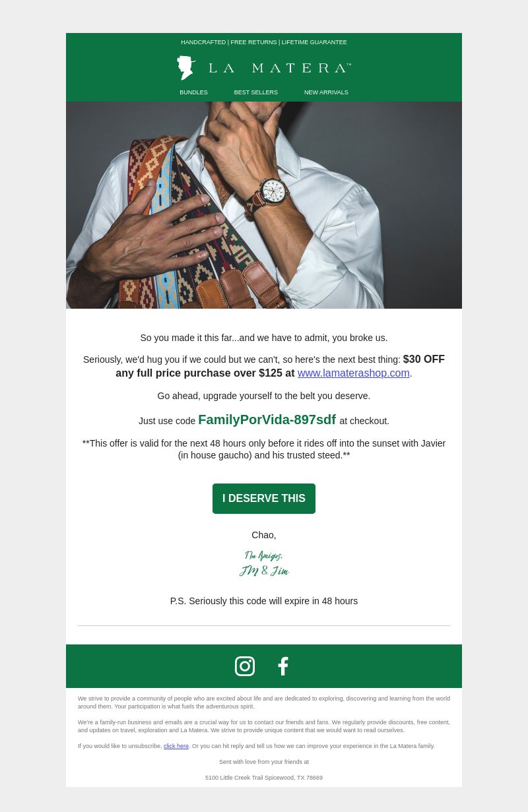Screen dimensions: 528x812
Task: Select the FamilyPorVida-897sdf coupon code
Action: tap(267, 420)
